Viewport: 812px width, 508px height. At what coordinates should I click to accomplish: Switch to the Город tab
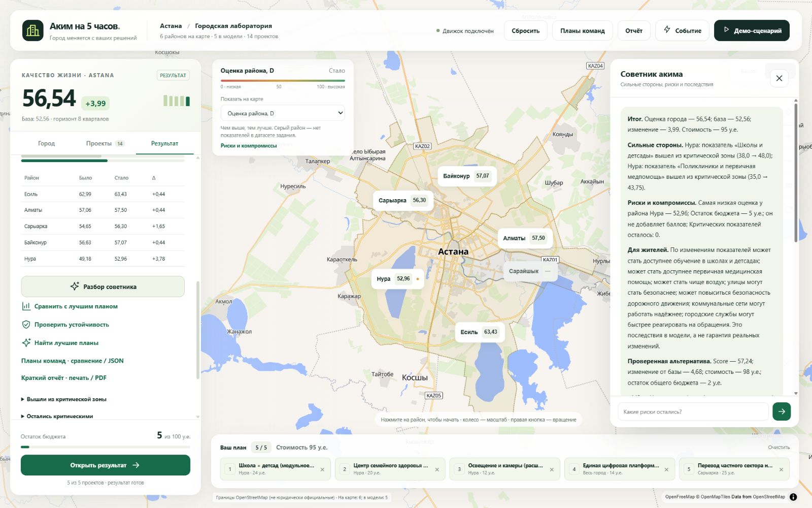click(x=46, y=143)
